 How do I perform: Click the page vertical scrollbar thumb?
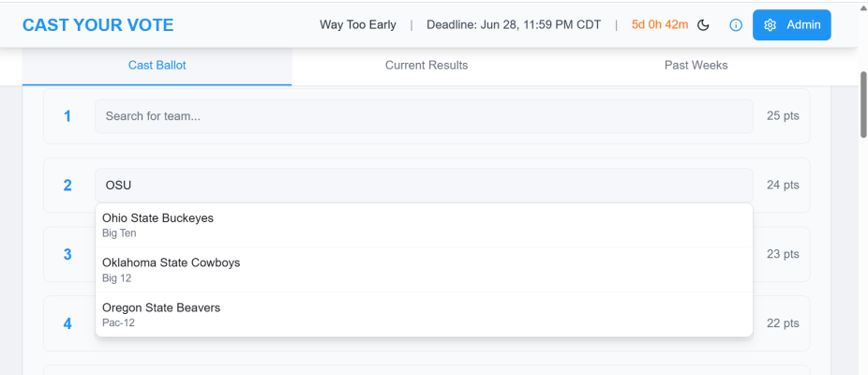pos(863,105)
